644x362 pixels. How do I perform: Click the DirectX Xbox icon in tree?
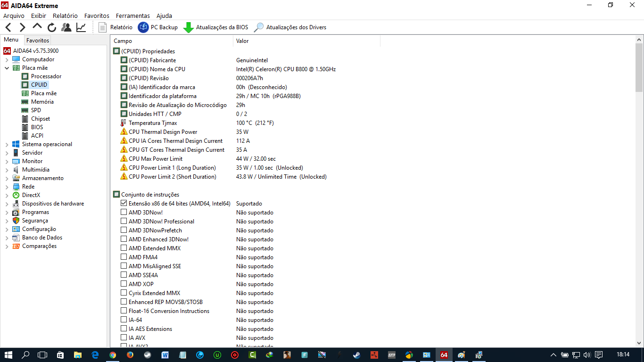[x=16, y=195]
